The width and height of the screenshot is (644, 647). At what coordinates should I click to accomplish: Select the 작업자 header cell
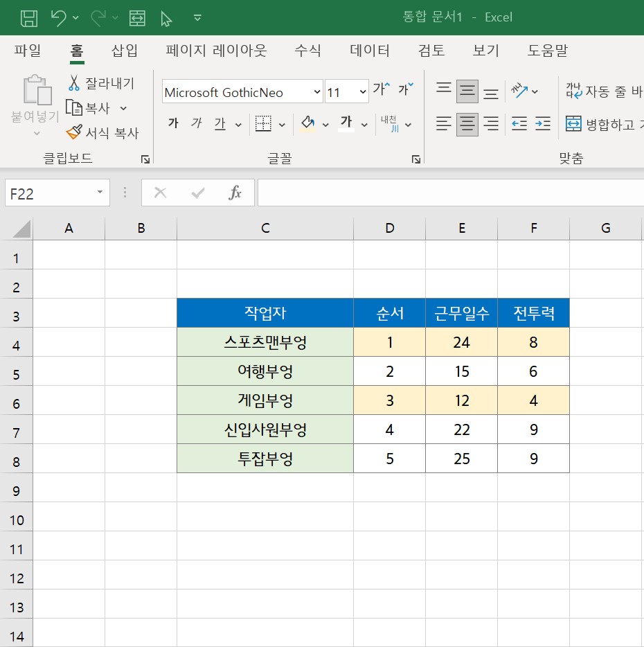coord(265,313)
